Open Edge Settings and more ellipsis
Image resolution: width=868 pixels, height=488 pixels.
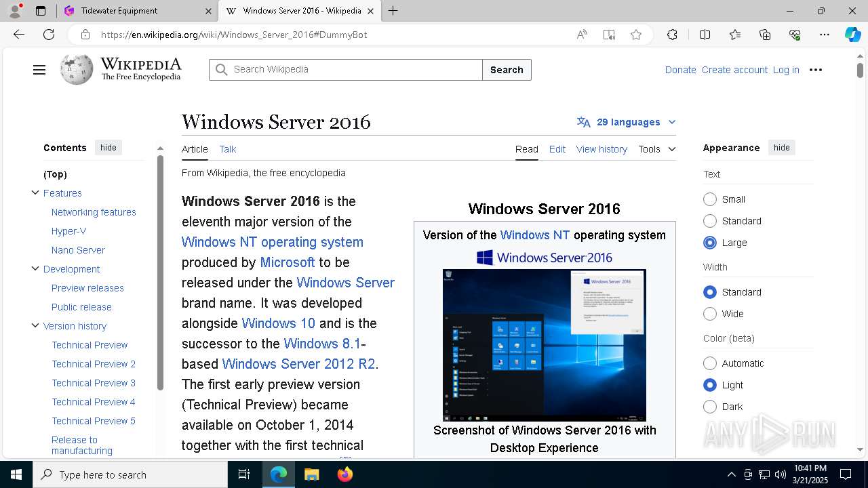[825, 35]
